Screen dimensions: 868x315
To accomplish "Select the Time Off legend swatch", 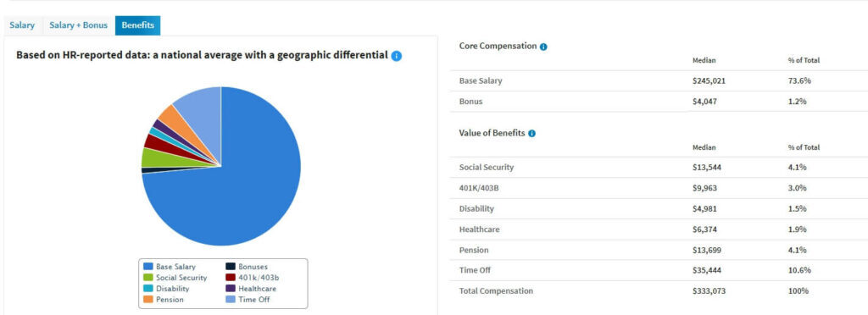I will click(x=231, y=300).
